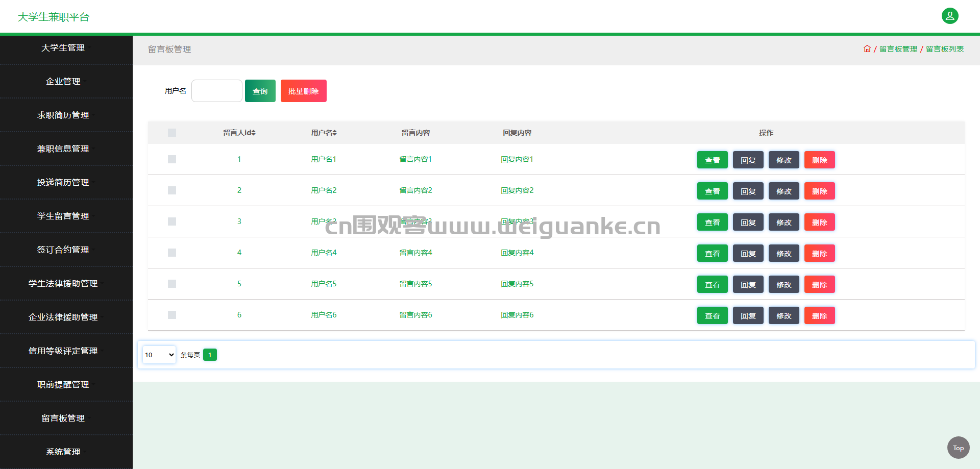The image size is (980, 469).
Task: Click the sort arrows on 用户名 column header
Action: pos(334,133)
